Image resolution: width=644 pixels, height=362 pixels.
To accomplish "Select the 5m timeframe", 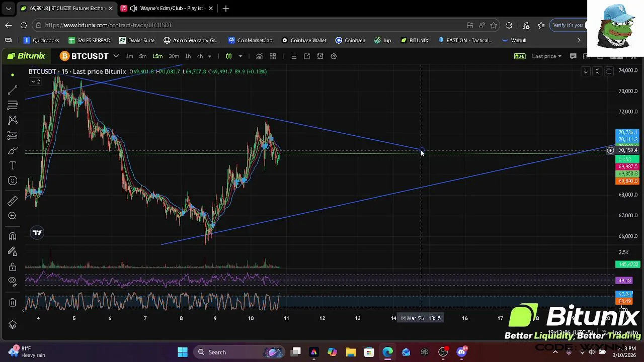I will click(143, 56).
